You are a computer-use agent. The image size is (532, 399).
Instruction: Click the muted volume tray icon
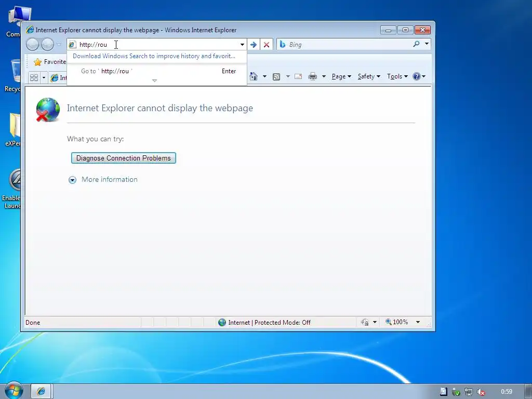tap(481, 392)
